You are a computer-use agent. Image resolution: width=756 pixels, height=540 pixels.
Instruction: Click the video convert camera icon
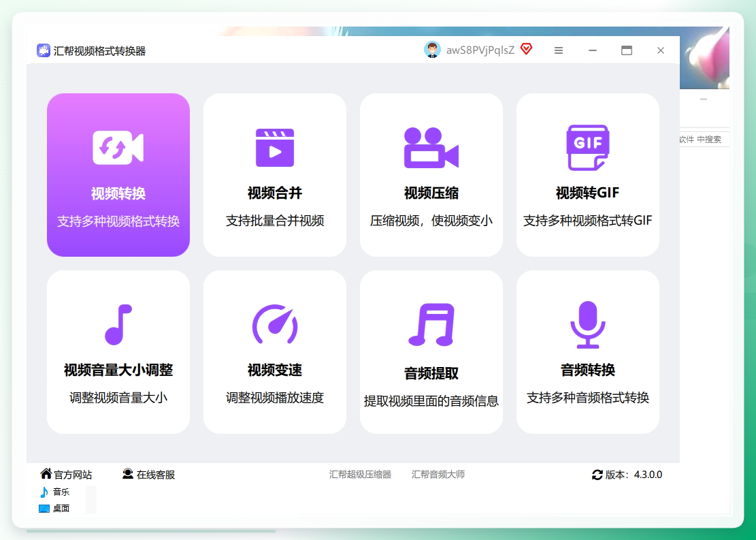coord(118,148)
